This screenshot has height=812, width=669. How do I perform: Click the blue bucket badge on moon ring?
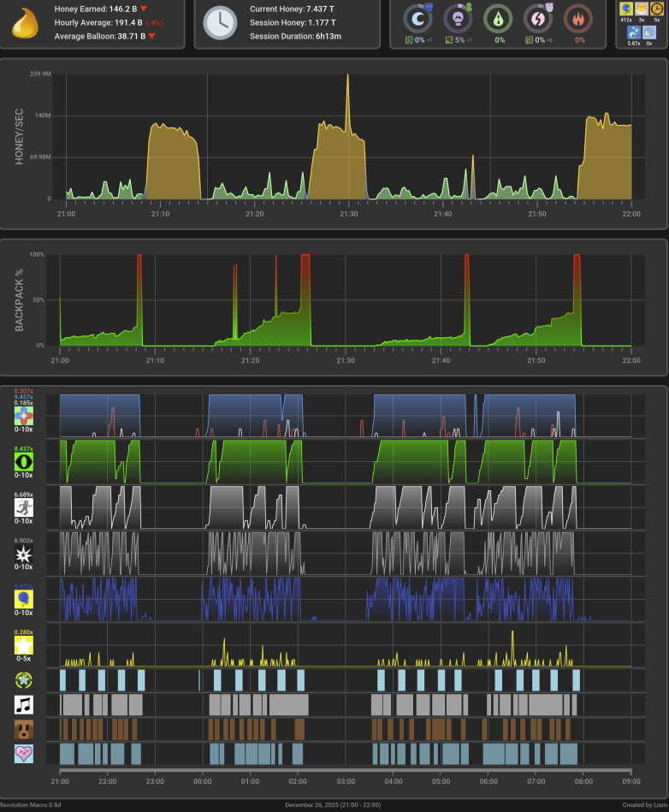[429, 7]
